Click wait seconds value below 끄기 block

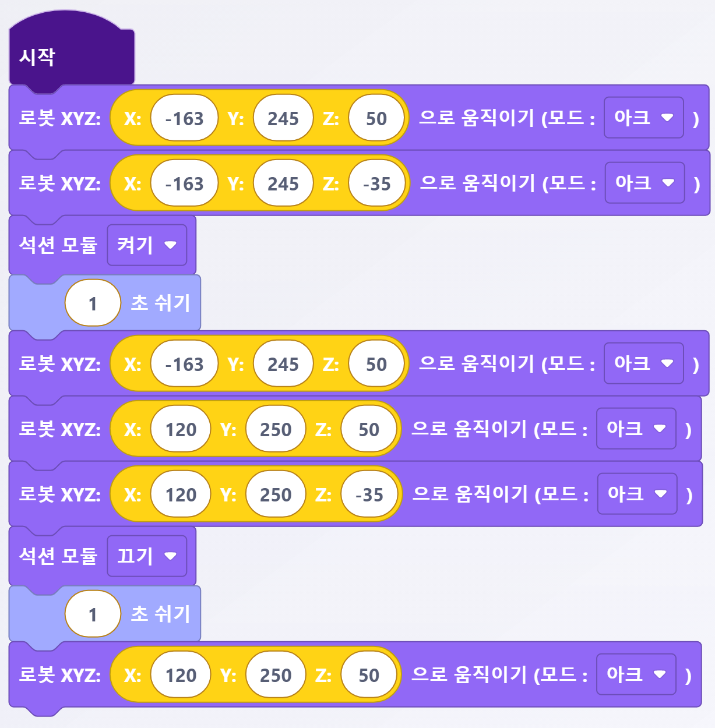click(93, 614)
